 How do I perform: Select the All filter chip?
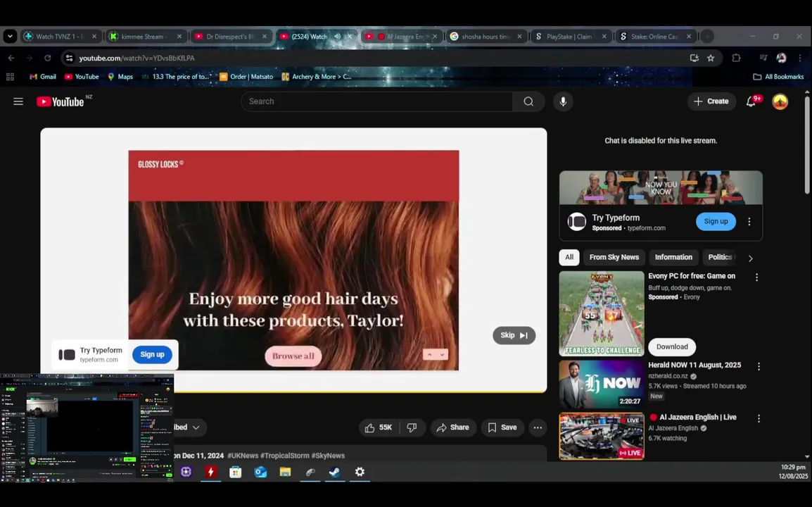[569, 257]
